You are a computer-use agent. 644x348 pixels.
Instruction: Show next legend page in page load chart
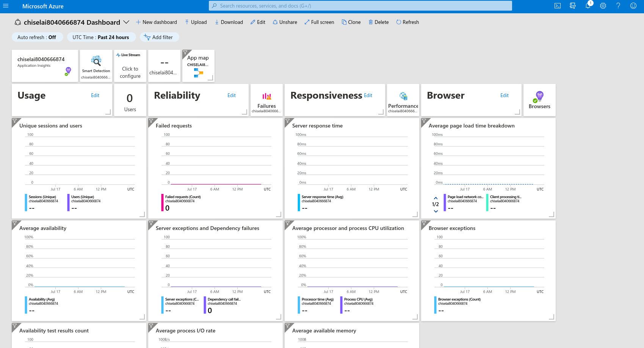(x=436, y=211)
